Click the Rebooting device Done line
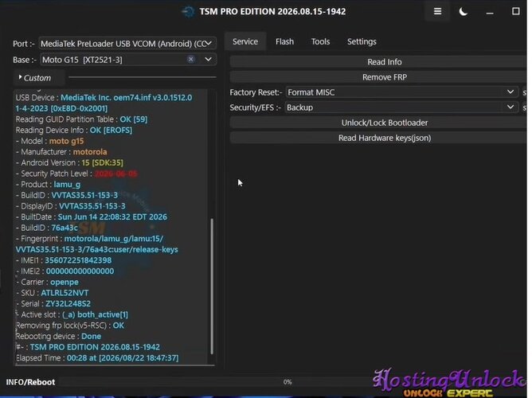This screenshot has height=398, width=532. point(58,336)
